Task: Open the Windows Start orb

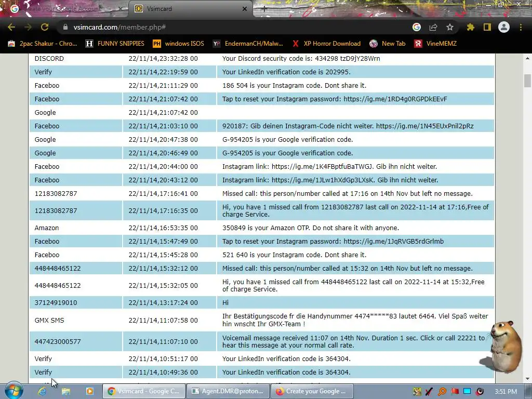Action: (x=14, y=391)
